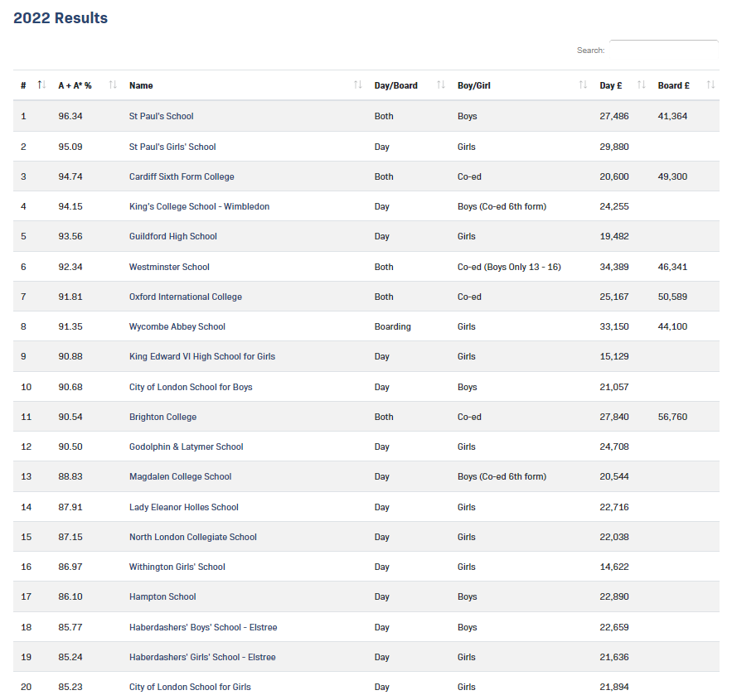Open King's College School - Wimbledon link
The width and height of the screenshot is (732, 700).
point(199,206)
